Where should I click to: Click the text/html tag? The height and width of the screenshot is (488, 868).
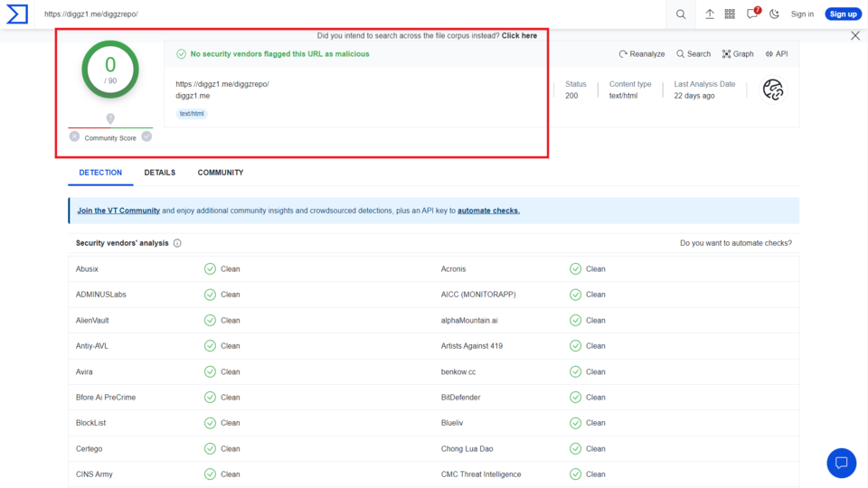pyautogui.click(x=192, y=114)
